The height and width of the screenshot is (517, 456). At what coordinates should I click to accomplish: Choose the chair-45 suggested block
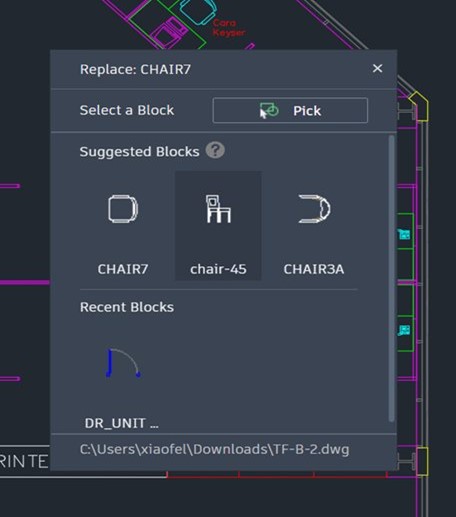pos(218,226)
